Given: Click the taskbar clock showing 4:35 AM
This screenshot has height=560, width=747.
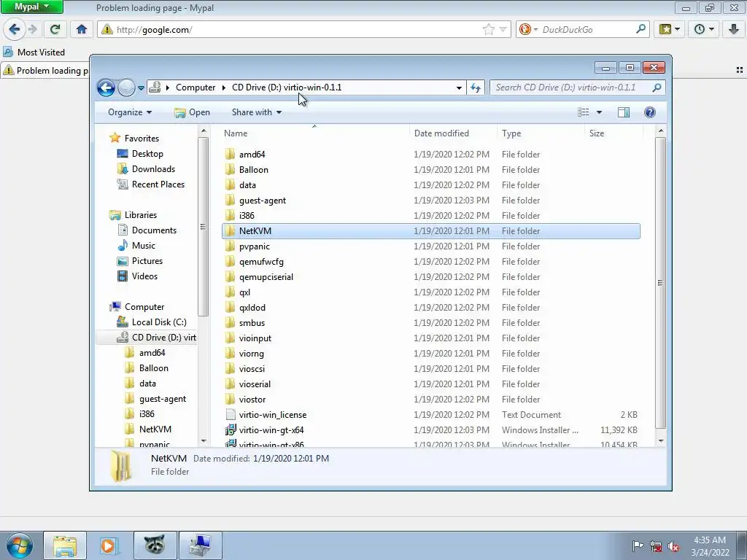Looking at the screenshot, I should pos(710,545).
